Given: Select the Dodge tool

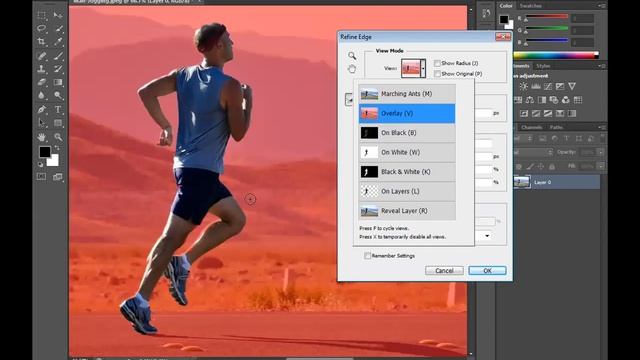Looking at the screenshot, I should [x=58, y=95].
